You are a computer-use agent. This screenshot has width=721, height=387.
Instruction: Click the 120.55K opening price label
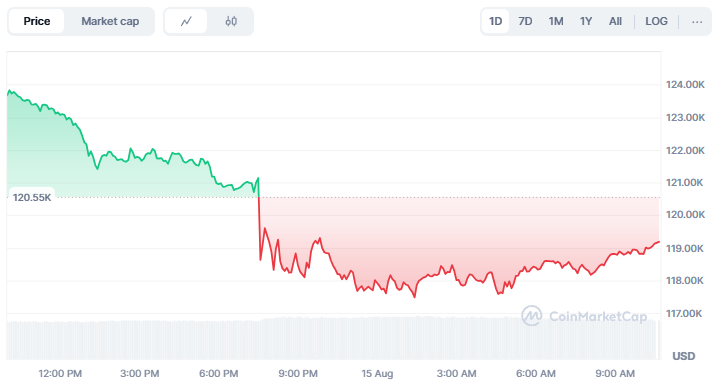click(32, 198)
